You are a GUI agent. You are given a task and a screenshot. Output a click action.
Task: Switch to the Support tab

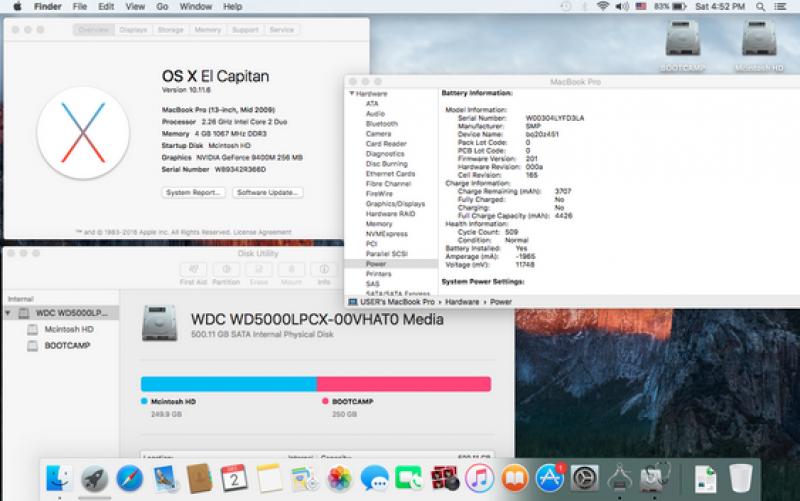245,30
